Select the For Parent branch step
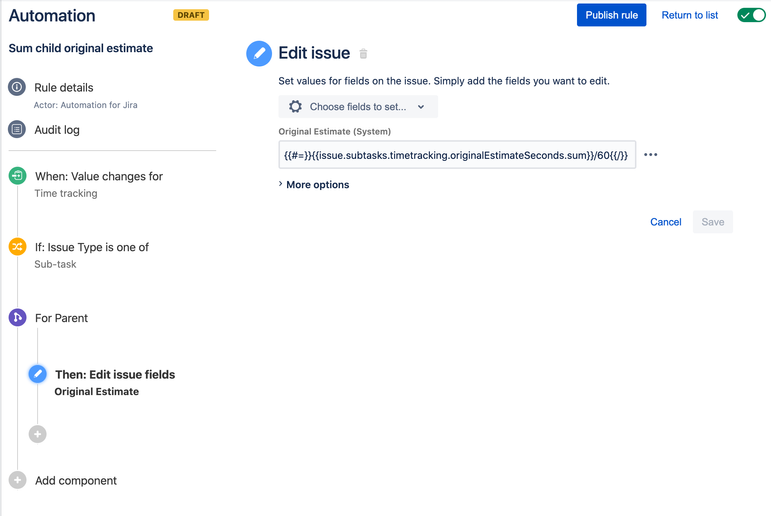The height and width of the screenshot is (516, 771). (61, 318)
